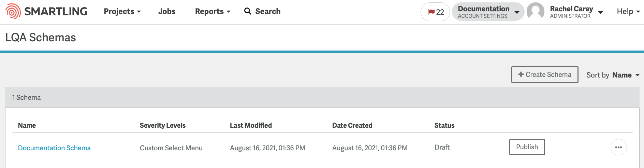This screenshot has height=168, width=644.
Task: Click the plus icon on Create Schema
Action: click(521, 74)
